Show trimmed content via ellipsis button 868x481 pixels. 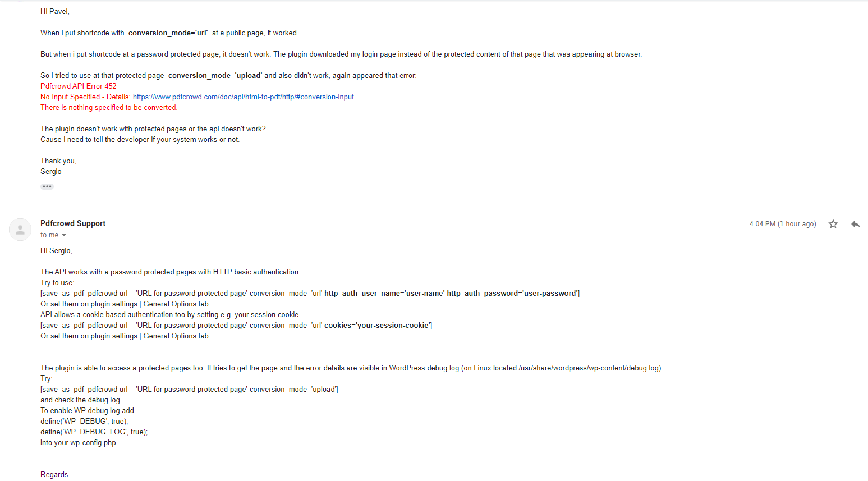pyautogui.click(x=47, y=186)
